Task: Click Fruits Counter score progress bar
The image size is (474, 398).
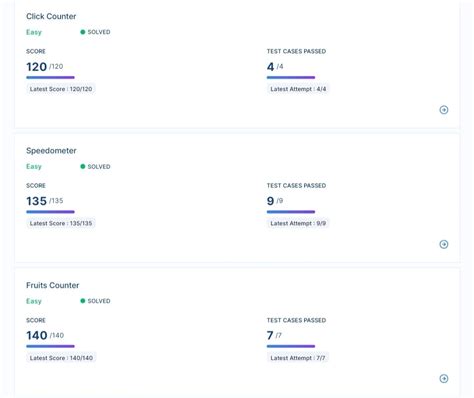Action: (50, 346)
